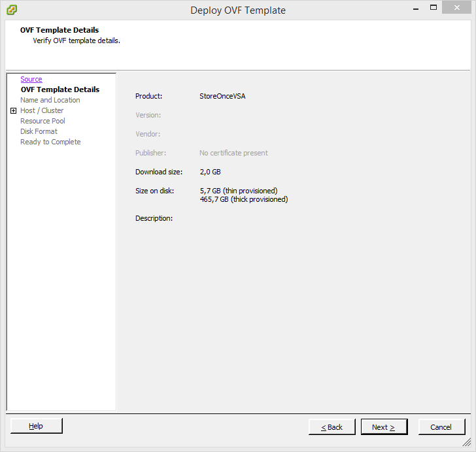Screen dimensions: 476x452
Task: Proceed with the Next button
Action: click(x=384, y=427)
